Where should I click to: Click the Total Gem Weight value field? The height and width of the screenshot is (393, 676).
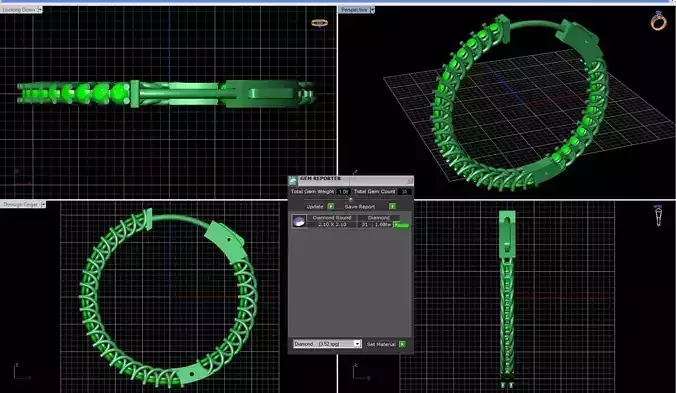tap(343, 191)
